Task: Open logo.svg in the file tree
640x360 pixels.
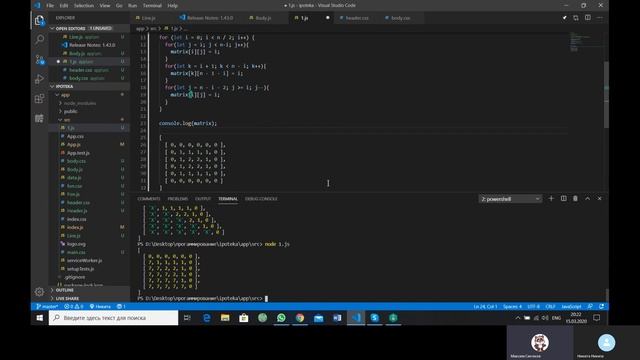Action: point(89,244)
